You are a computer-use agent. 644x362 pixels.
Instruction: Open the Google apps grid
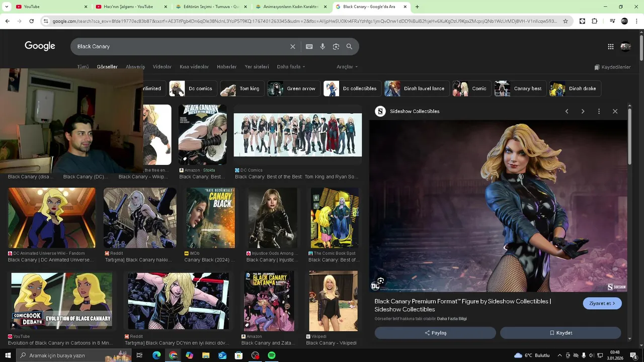(x=611, y=46)
